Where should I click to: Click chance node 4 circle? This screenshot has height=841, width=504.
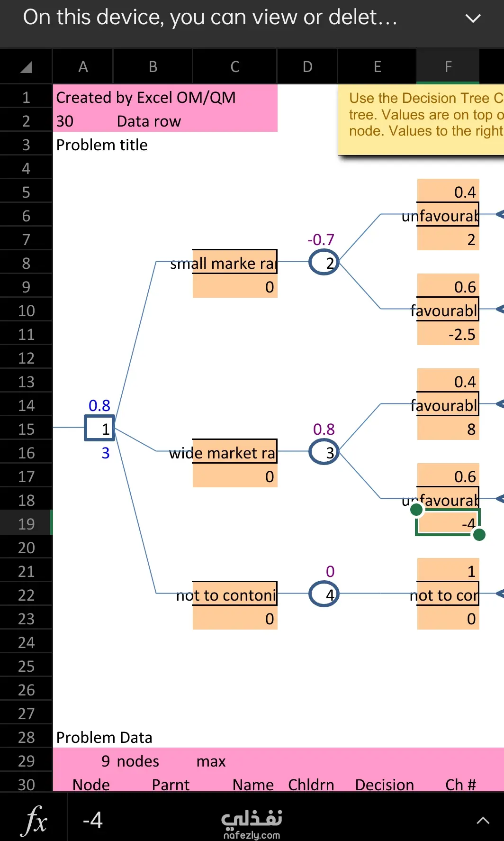click(324, 594)
